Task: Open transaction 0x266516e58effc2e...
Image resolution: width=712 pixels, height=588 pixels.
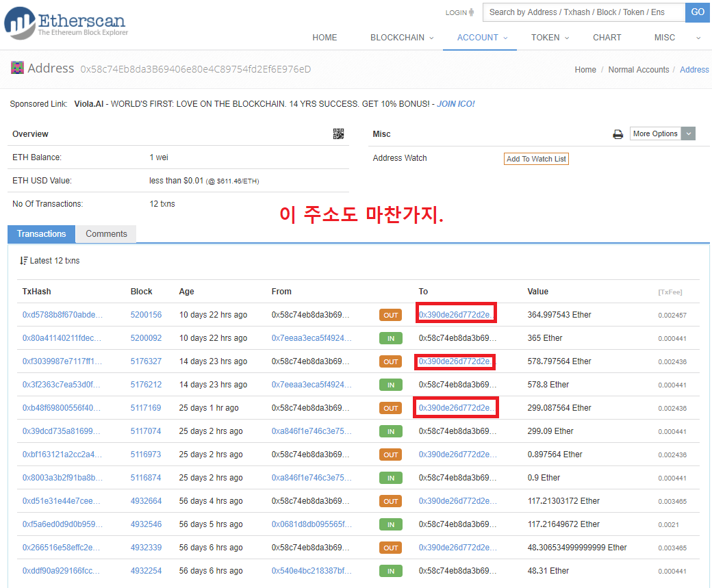Action: 61,547
